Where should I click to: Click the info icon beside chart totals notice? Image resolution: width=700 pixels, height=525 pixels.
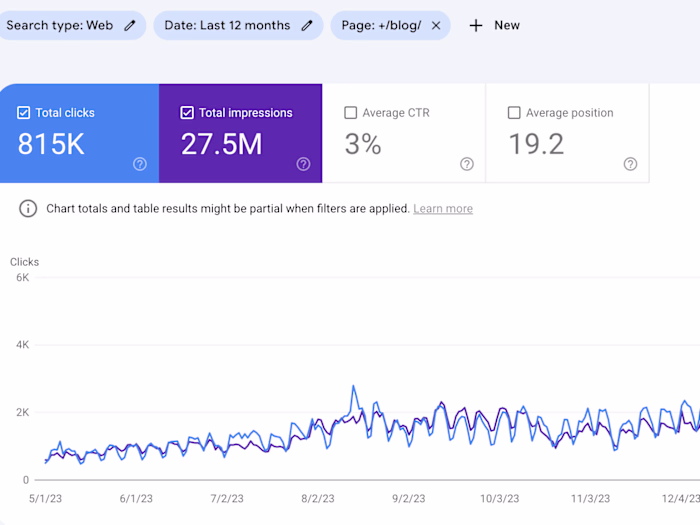pos(28,208)
